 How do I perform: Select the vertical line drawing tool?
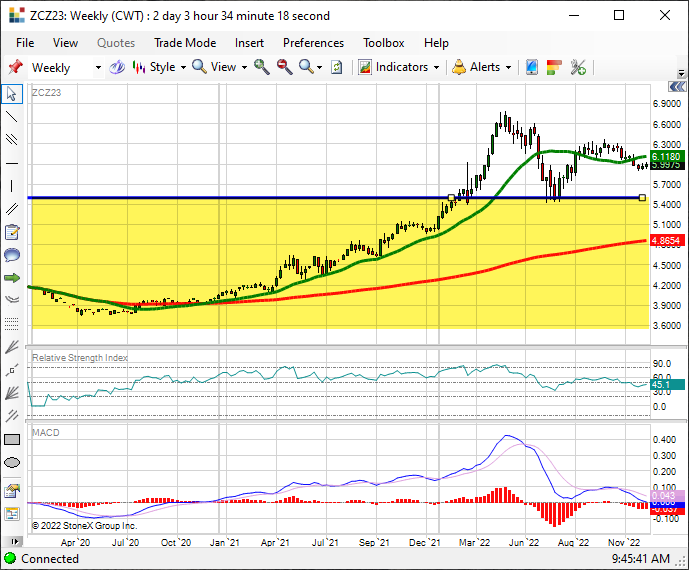(x=12, y=186)
